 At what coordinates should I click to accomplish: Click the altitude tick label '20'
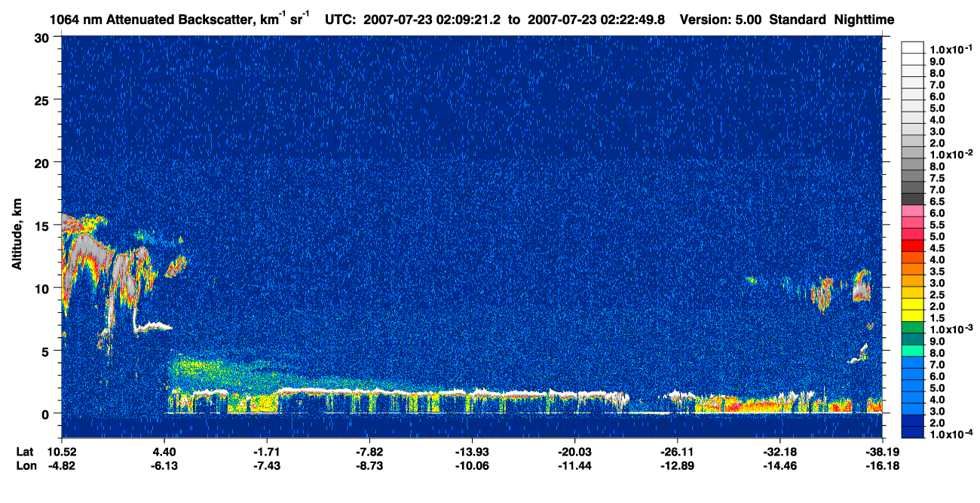click(44, 162)
